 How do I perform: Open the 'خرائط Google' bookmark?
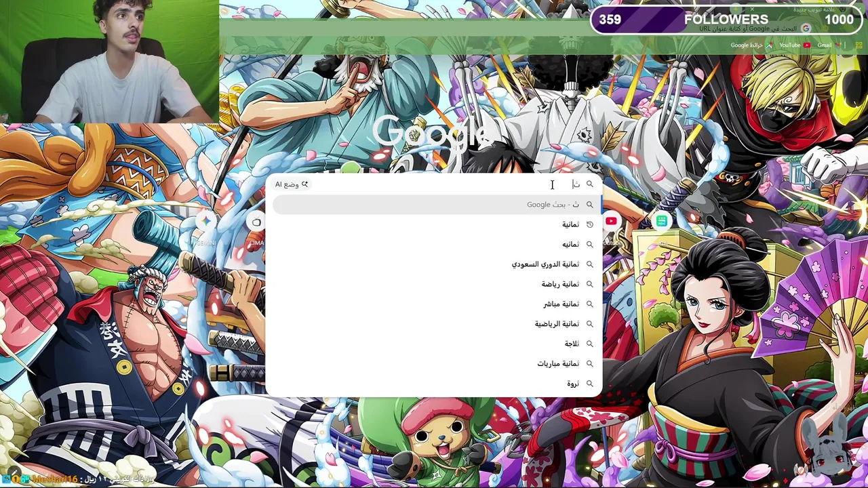click(x=751, y=45)
